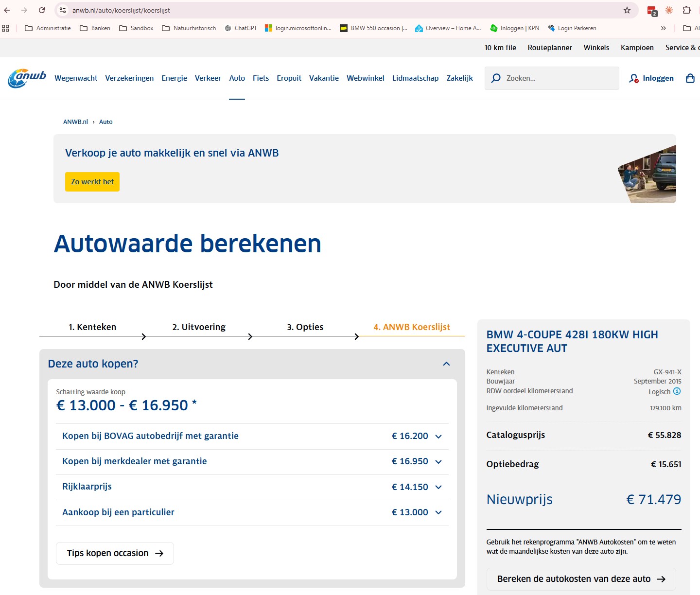Open the ChatGPT bookmark
The width and height of the screenshot is (700, 595).
(241, 28)
